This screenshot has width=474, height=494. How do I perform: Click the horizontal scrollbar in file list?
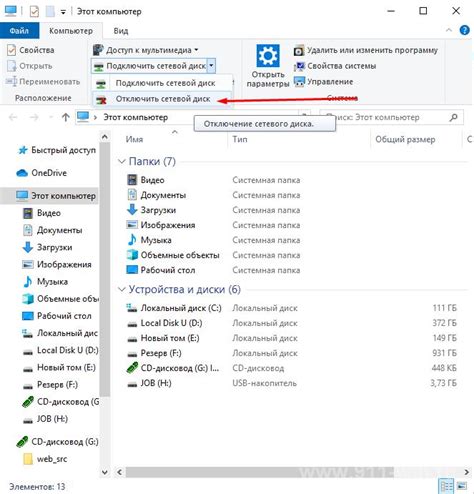(x=259, y=472)
